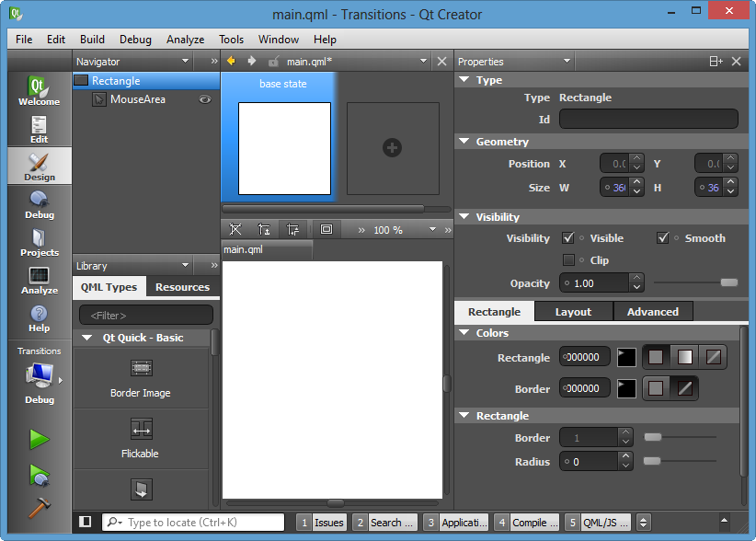756x541 pixels.
Task: Select gradient fill for Rectangle
Action: [x=684, y=357]
